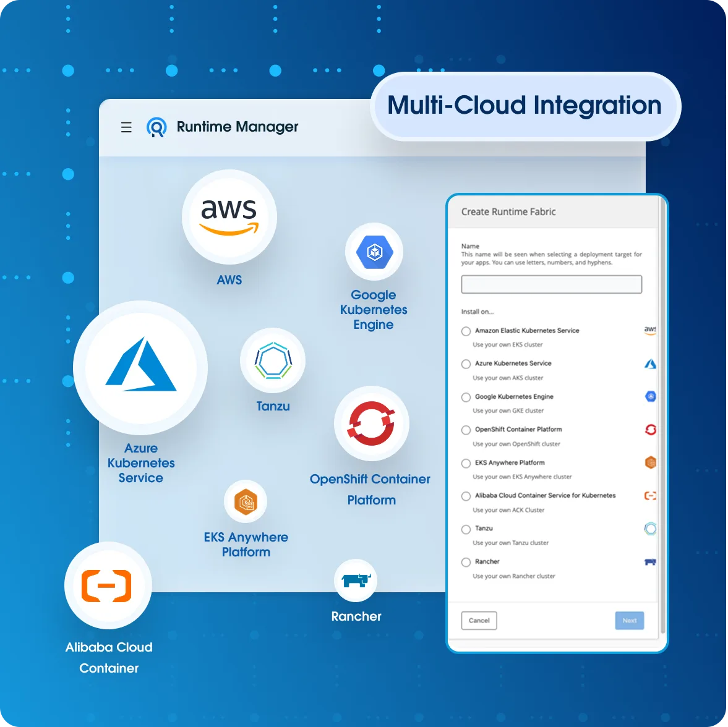The width and height of the screenshot is (728, 727).
Task: Click the 'Name' field label
Action: 470,247
